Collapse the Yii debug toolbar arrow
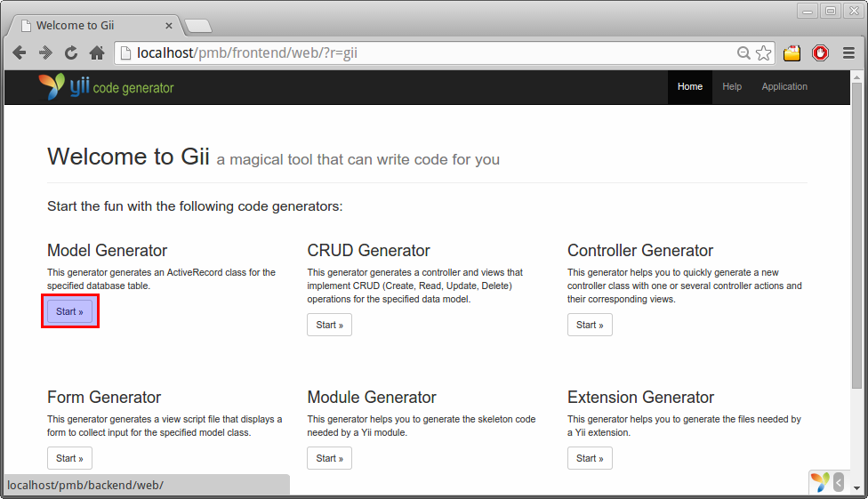This screenshot has width=868, height=499. (838, 482)
